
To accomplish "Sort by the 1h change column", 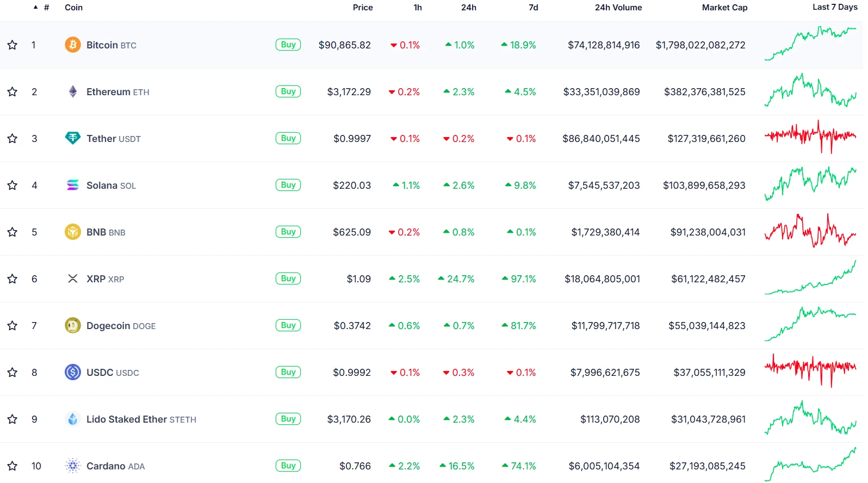I will tap(418, 8).
